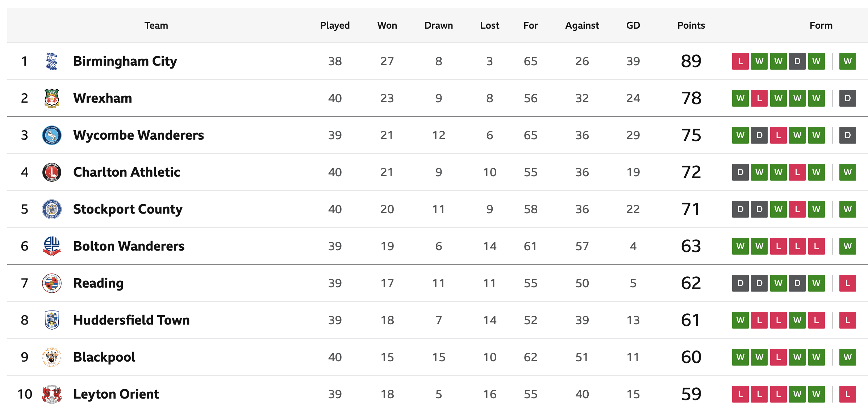Click the Reading club badge
868x412 pixels.
pos(52,283)
